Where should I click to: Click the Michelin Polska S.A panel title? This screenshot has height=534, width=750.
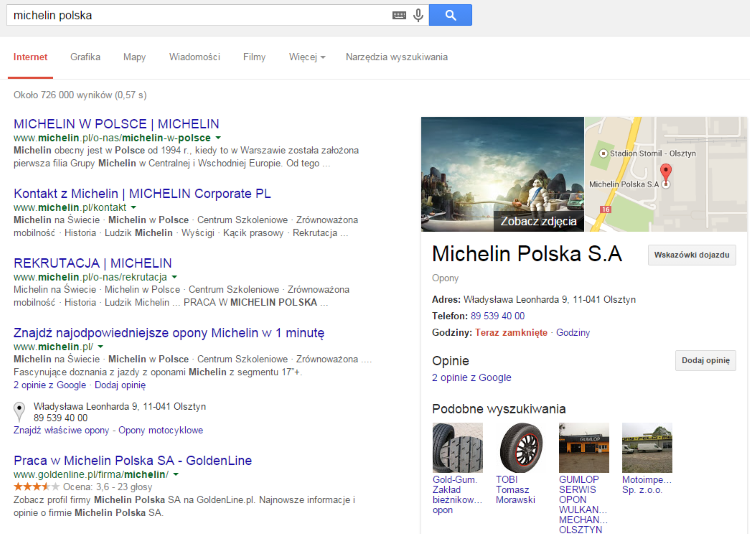[x=527, y=254]
